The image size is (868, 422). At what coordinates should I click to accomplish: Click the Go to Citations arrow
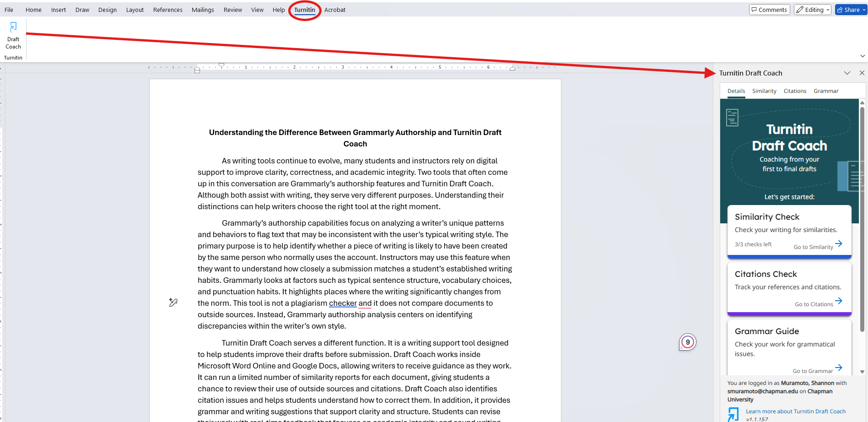(838, 301)
